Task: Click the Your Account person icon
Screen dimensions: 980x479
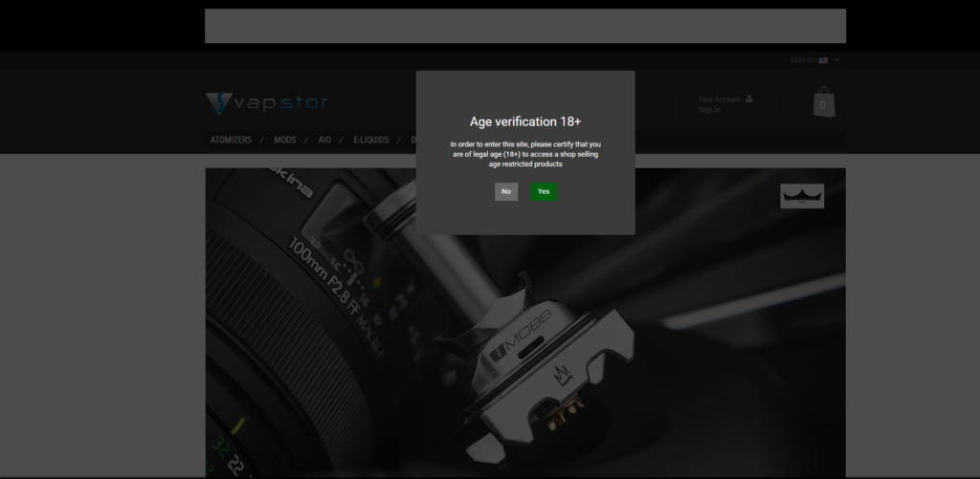Action: pos(748,99)
